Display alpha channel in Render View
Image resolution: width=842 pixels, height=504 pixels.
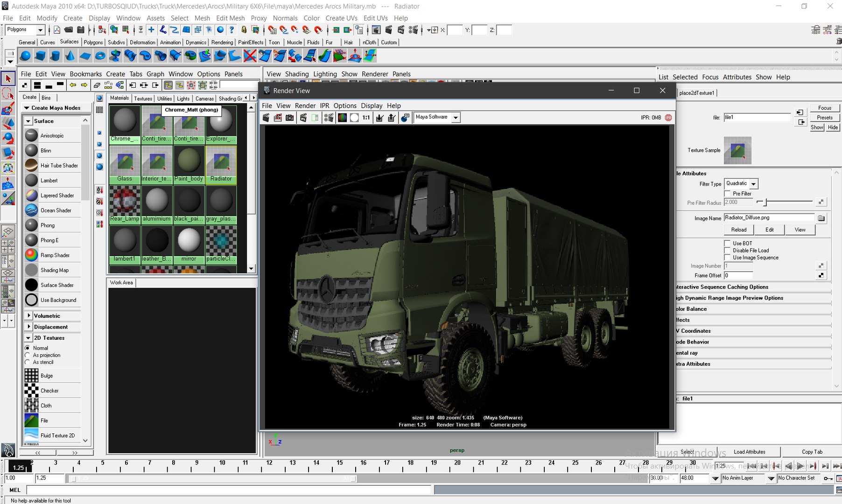click(x=354, y=118)
